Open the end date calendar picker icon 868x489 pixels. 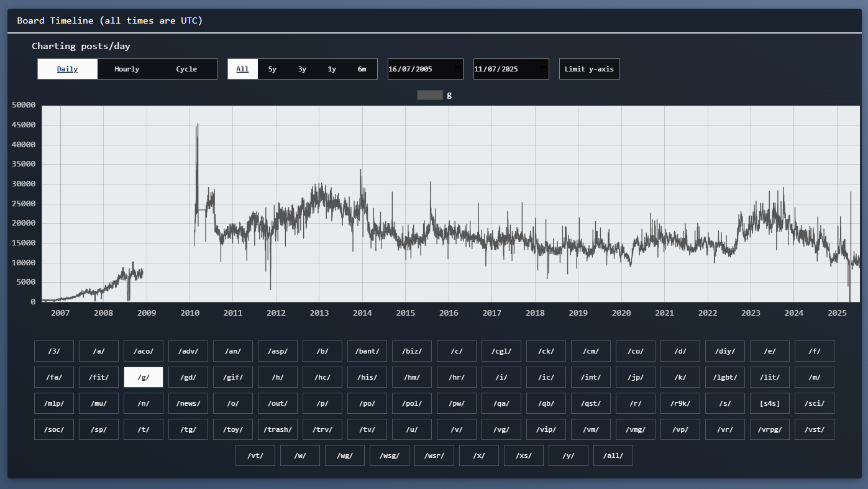click(544, 69)
